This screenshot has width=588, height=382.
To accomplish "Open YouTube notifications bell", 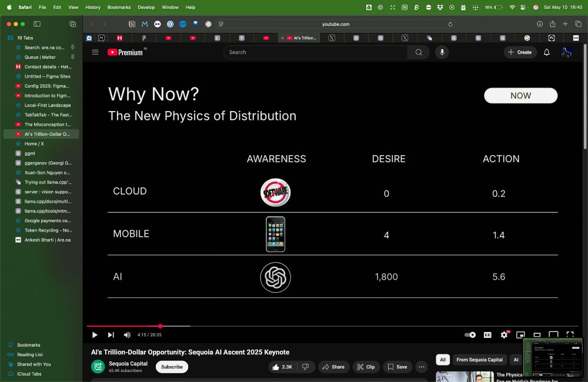I will click(547, 52).
